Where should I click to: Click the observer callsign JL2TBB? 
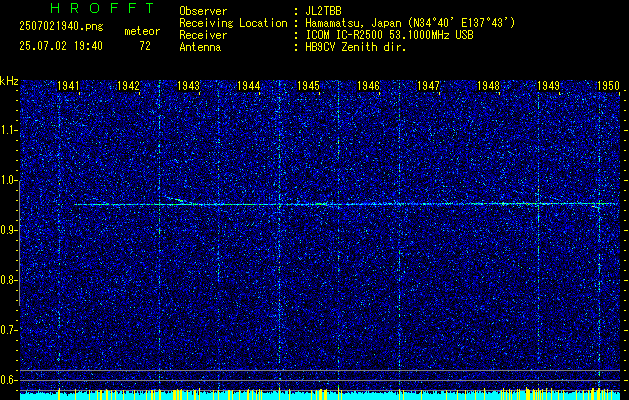tap(323, 11)
